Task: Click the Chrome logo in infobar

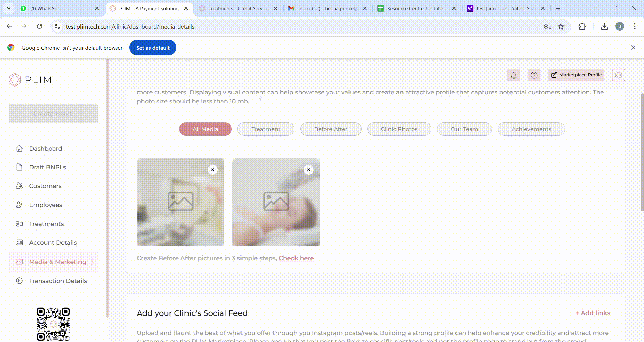Action: pos(11,48)
